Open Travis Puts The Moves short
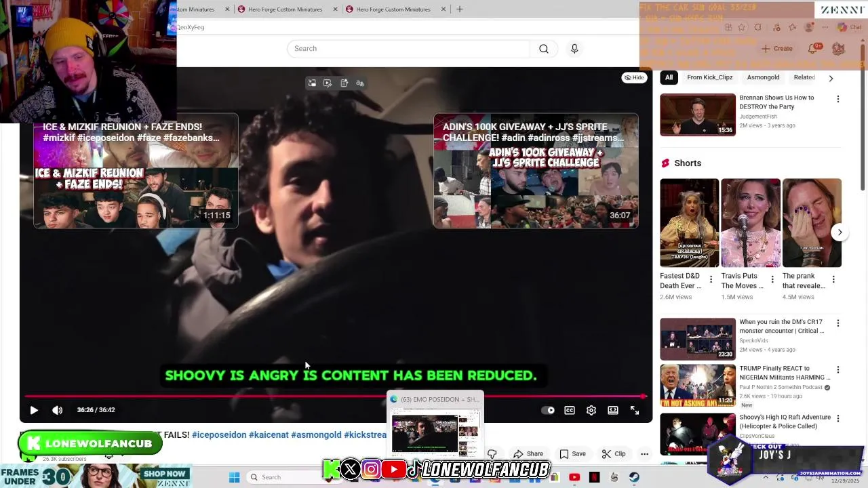 click(750, 223)
